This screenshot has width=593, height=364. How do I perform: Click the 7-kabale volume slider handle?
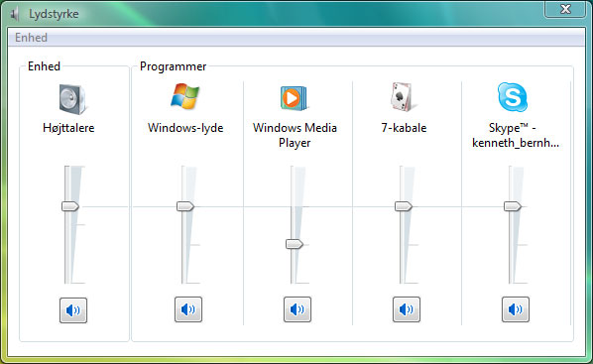(x=404, y=206)
